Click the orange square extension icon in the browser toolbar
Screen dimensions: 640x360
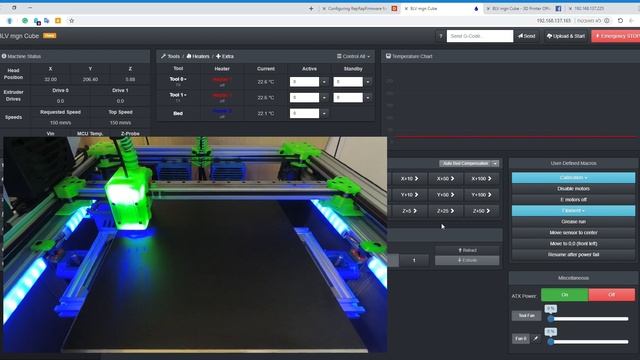58,20
